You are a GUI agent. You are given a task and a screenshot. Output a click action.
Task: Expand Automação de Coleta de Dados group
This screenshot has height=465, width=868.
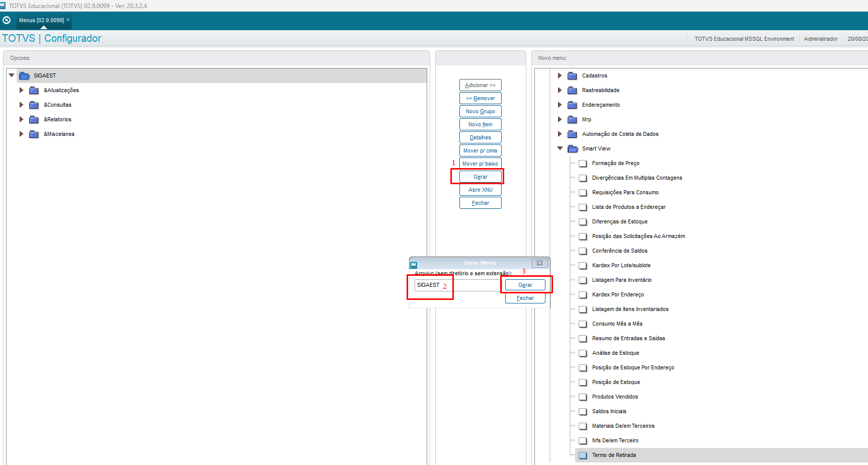(x=560, y=134)
